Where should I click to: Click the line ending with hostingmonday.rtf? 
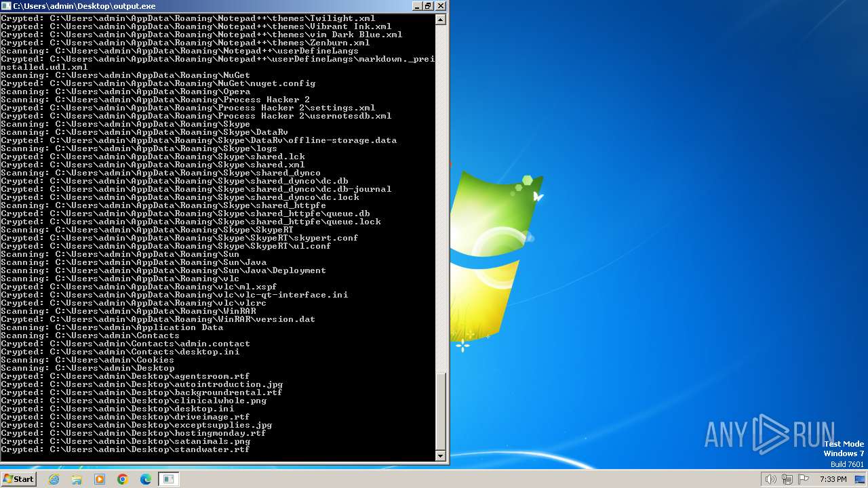coord(134,433)
